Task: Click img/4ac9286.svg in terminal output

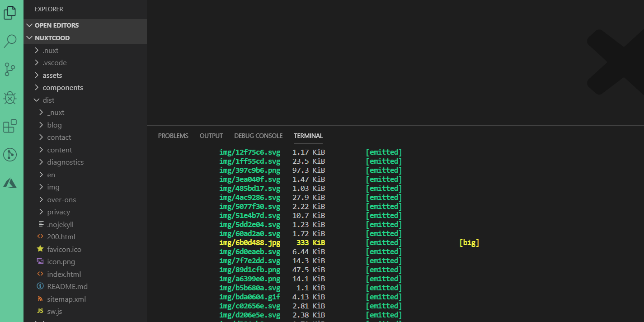Action: coord(249,198)
